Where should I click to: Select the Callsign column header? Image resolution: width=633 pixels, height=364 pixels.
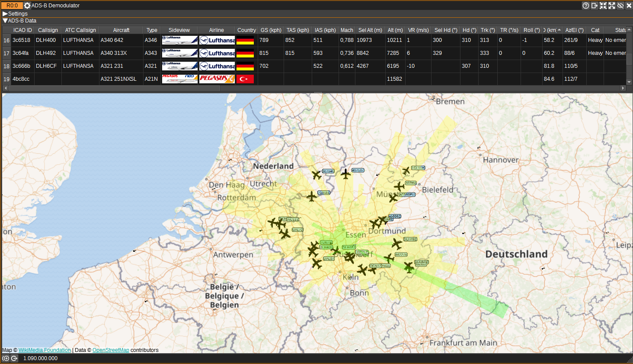[x=48, y=30]
